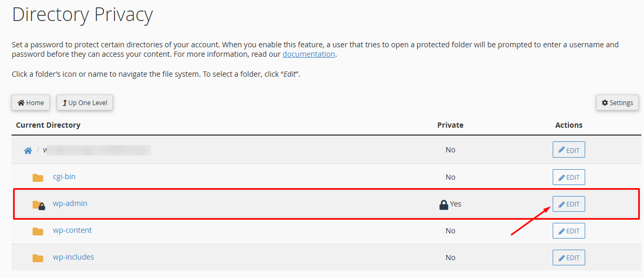Navigate into the wp-includes folder name
The width and height of the screenshot is (644, 278).
(73, 257)
